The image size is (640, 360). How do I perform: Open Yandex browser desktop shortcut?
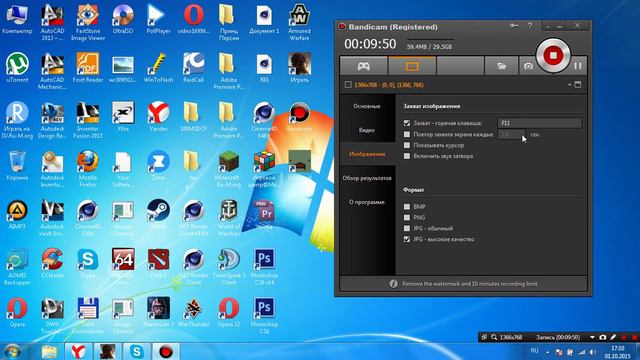pos(158,117)
